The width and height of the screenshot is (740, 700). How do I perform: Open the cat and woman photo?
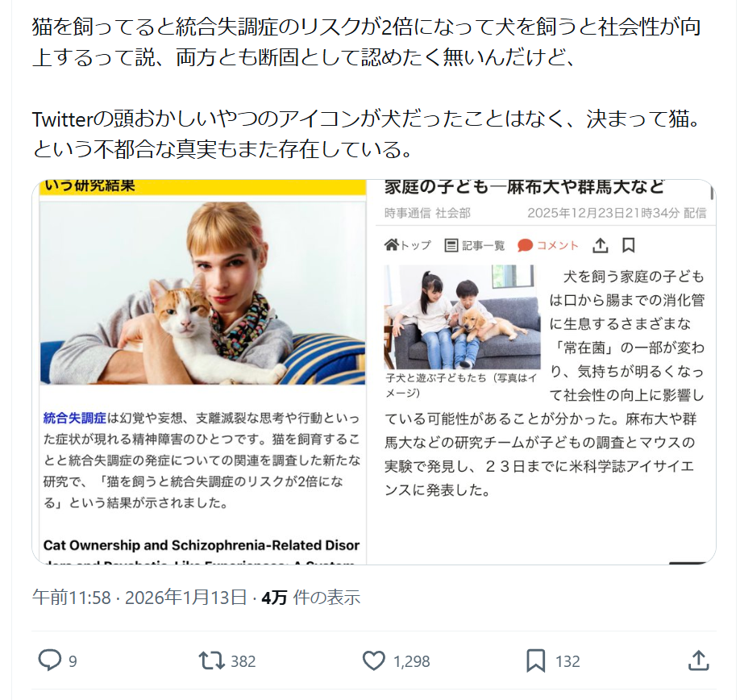202,293
